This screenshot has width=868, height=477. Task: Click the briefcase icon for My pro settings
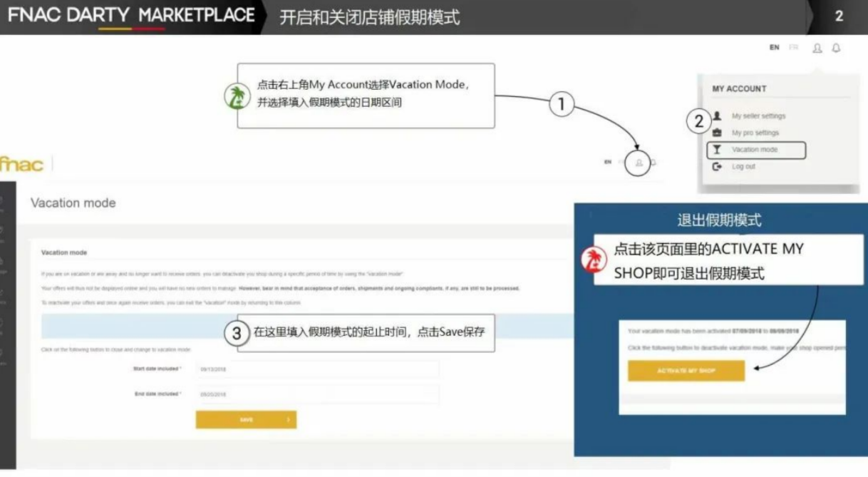point(717,133)
